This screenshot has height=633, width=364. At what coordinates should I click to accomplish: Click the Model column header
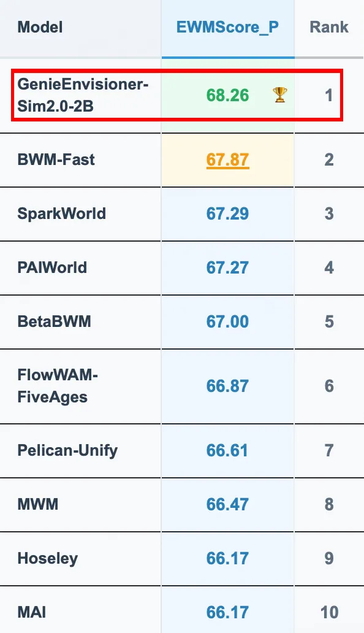[x=40, y=28]
